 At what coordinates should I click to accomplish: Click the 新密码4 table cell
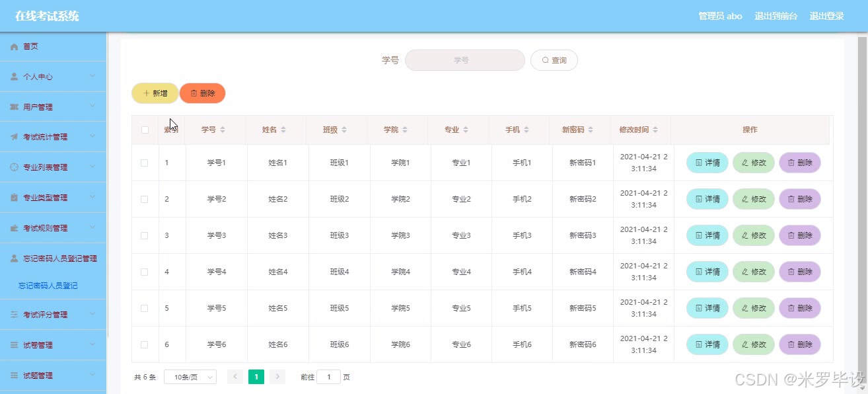coord(583,272)
